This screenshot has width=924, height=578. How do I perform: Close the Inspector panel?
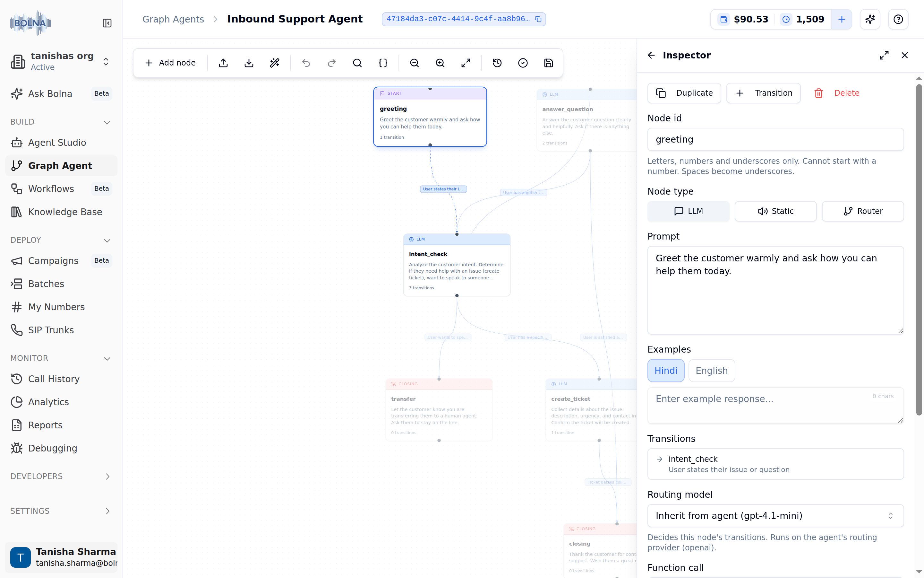click(904, 56)
